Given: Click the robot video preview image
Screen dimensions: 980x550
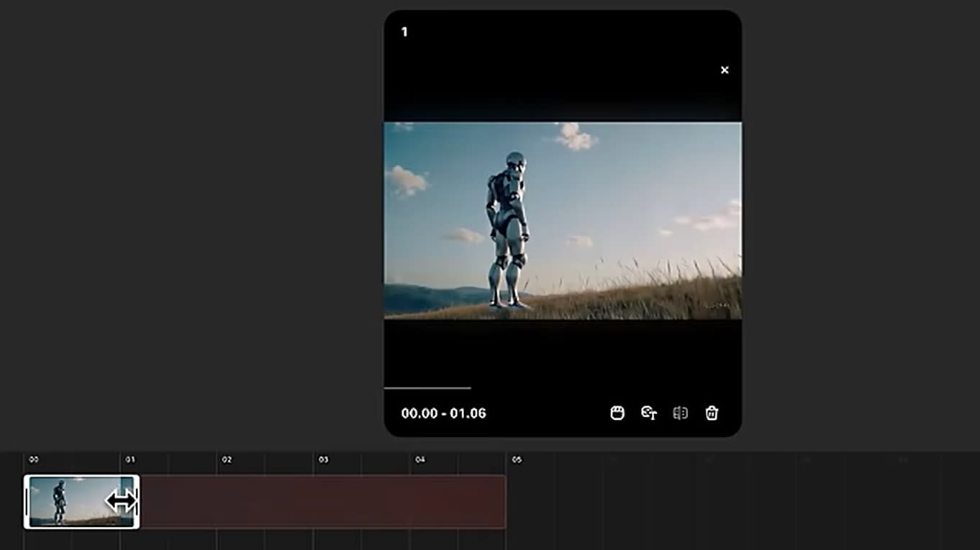Looking at the screenshot, I should tap(562, 220).
